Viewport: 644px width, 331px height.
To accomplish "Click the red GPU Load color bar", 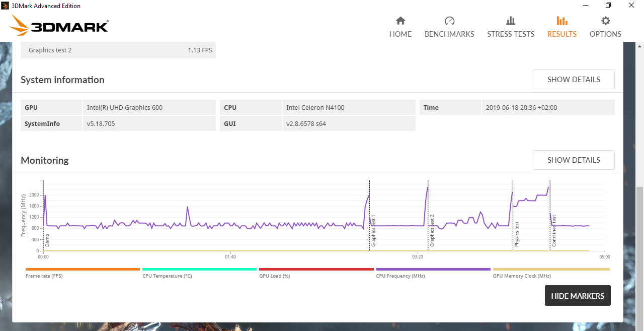I will pyautogui.click(x=316, y=270).
